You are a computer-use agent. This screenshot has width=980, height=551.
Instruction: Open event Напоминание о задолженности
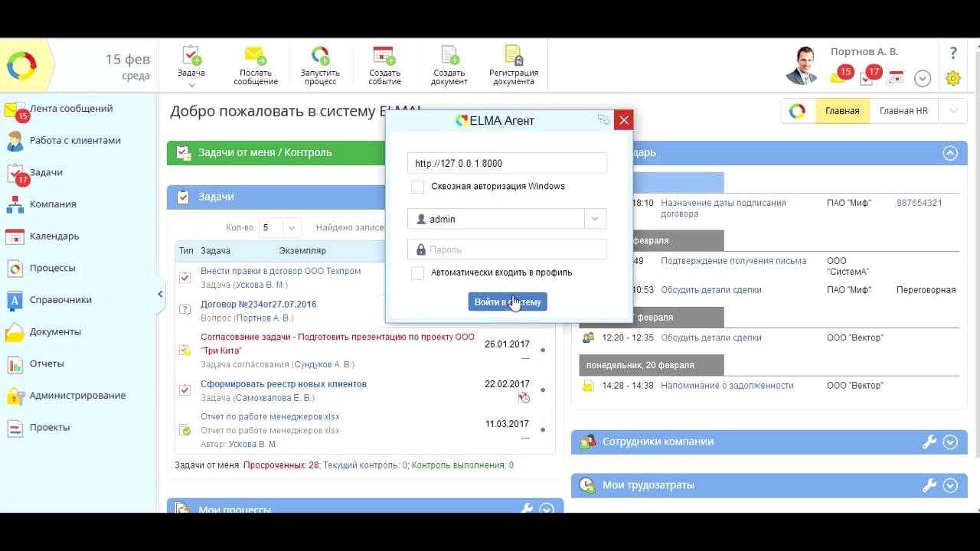coord(727,386)
